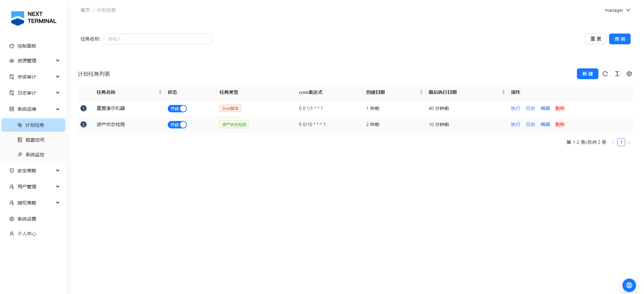
Task: Click the 系统运维 sidebar icon
Action: 12,109
